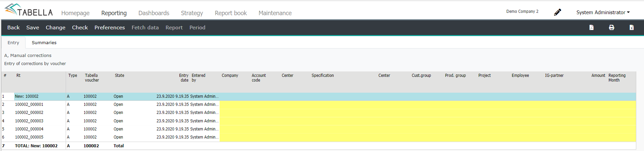Select the row 100002_000003
This screenshot has width=644, height=151.
pyautogui.click(x=318, y=121)
